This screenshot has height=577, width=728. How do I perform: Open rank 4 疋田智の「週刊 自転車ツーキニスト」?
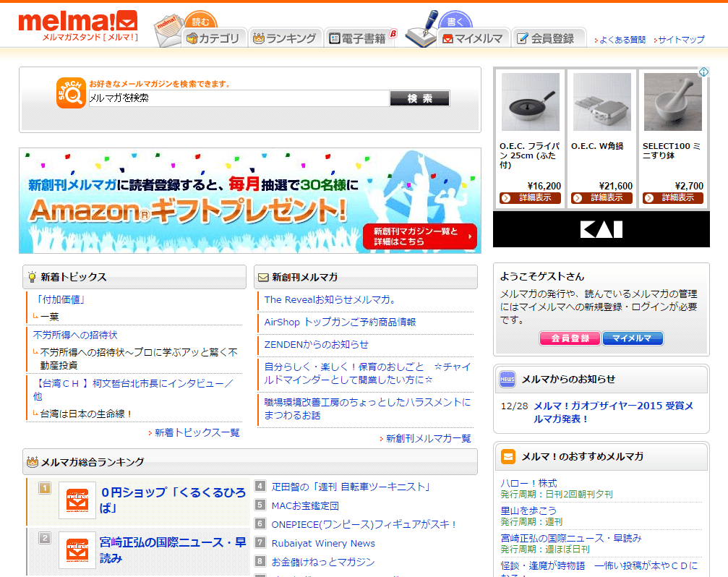(x=352, y=487)
